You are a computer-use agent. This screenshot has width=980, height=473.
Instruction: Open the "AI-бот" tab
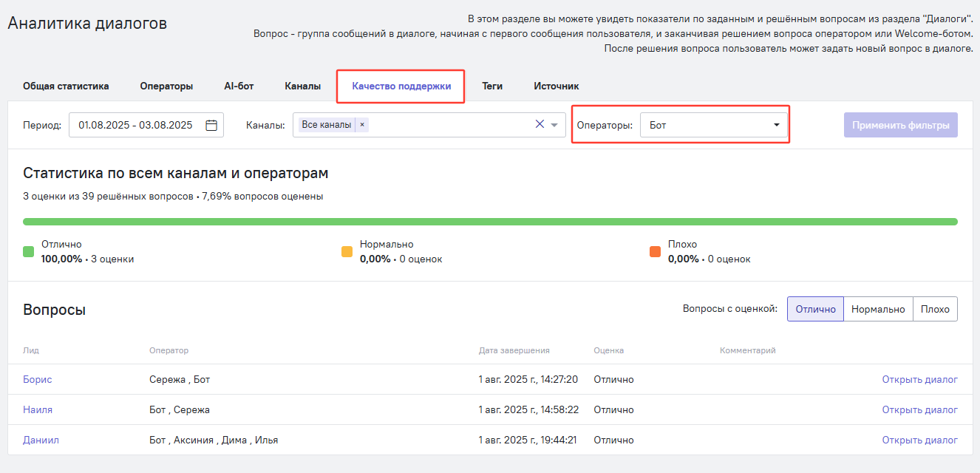point(239,86)
